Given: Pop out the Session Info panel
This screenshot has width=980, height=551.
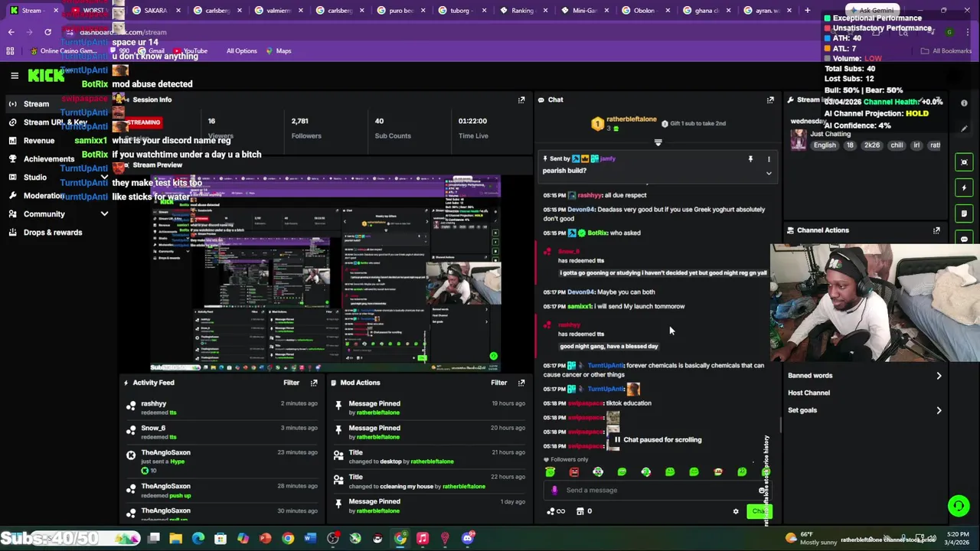Looking at the screenshot, I should coord(521,100).
